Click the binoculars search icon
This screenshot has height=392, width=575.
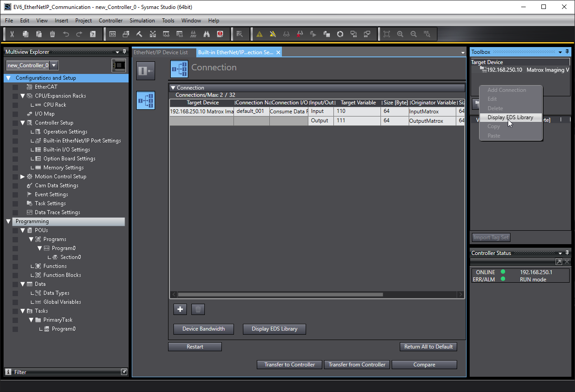[207, 34]
